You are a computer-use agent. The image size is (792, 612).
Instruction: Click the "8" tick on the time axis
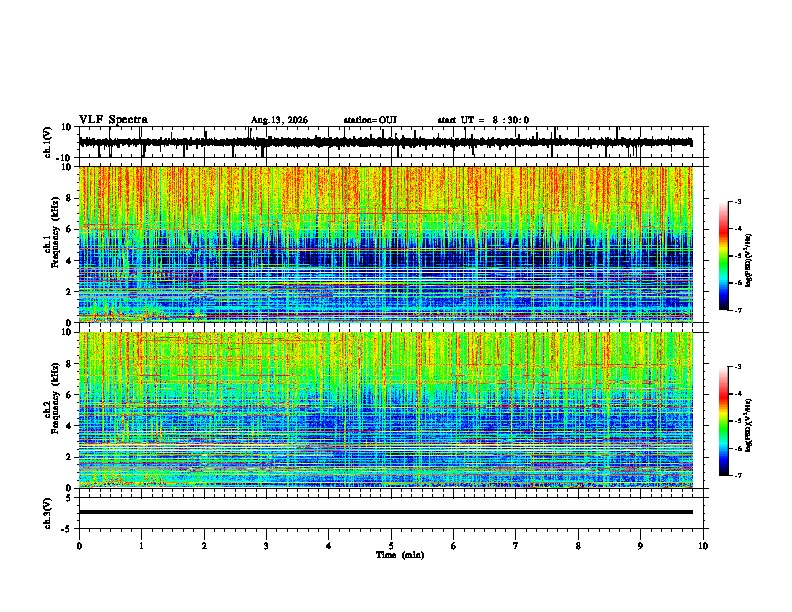[x=578, y=546]
